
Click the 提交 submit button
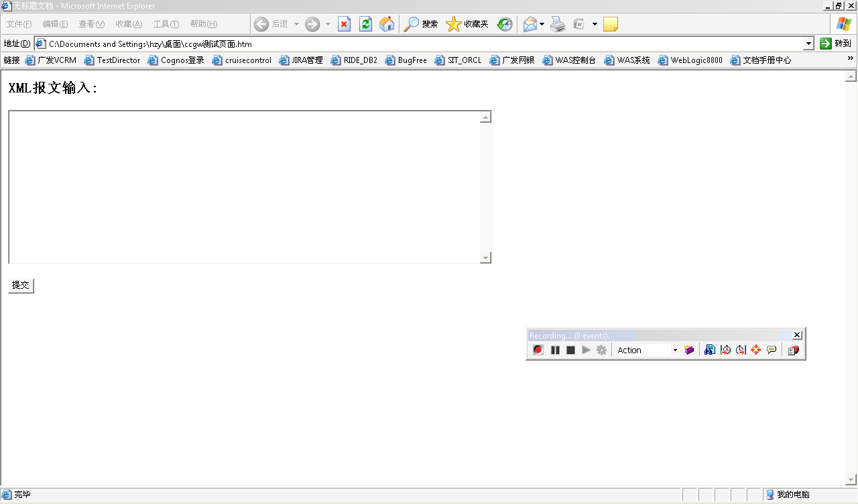pos(21,286)
